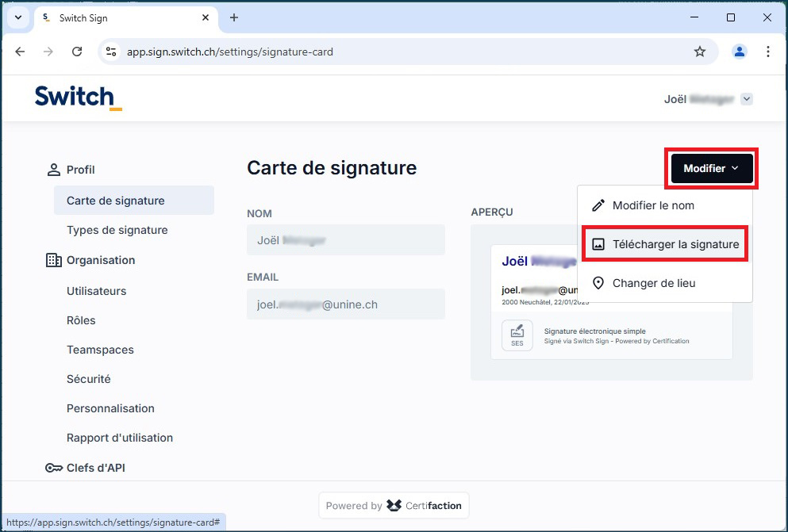This screenshot has width=788, height=532.
Task: Click the site information icon in address bar
Action: pyautogui.click(x=111, y=52)
